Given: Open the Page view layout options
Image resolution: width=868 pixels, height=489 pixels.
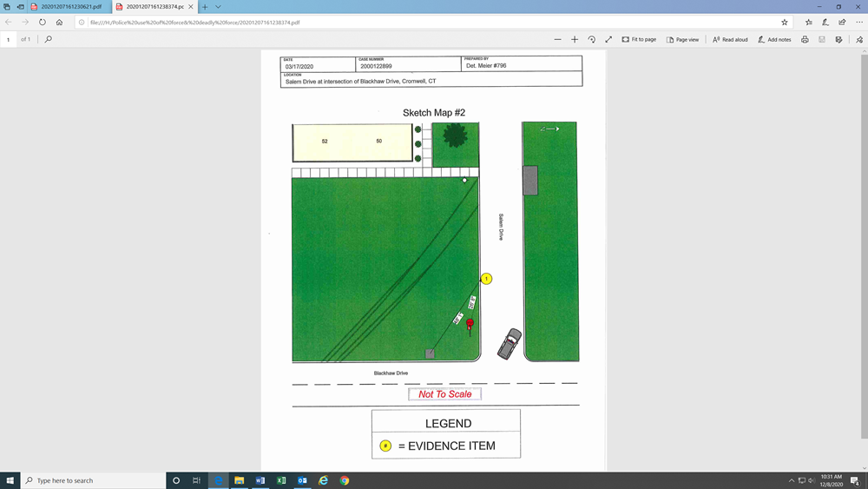Looking at the screenshot, I should coord(682,39).
